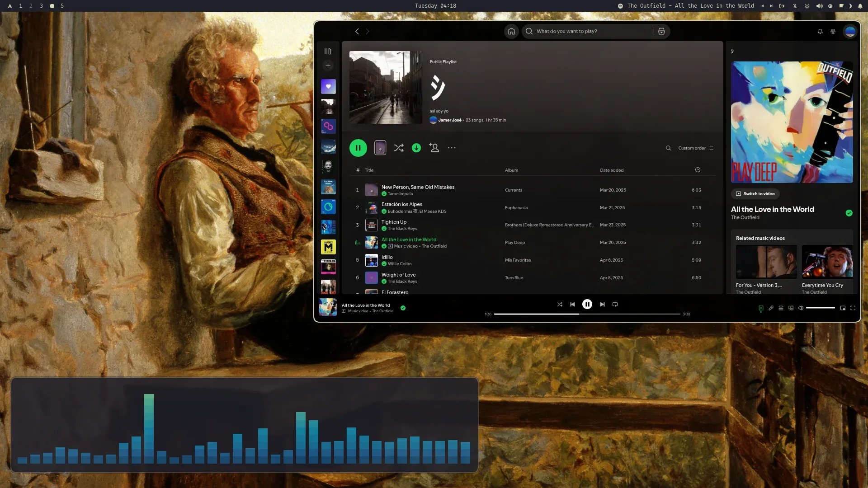Open volume icon in system top bar
The image size is (868, 488).
click(x=819, y=6)
